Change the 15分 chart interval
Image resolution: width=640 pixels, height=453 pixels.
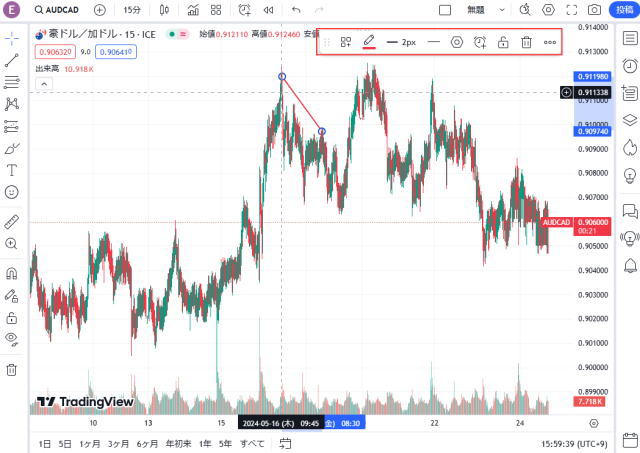(131, 10)
